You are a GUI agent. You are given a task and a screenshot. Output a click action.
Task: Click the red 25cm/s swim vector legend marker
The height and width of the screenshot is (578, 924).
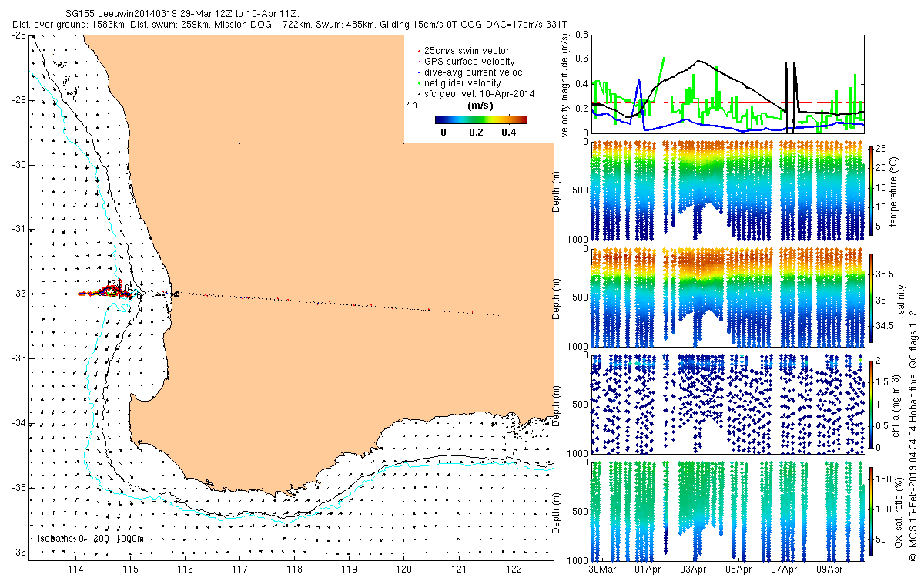(418, 51)
